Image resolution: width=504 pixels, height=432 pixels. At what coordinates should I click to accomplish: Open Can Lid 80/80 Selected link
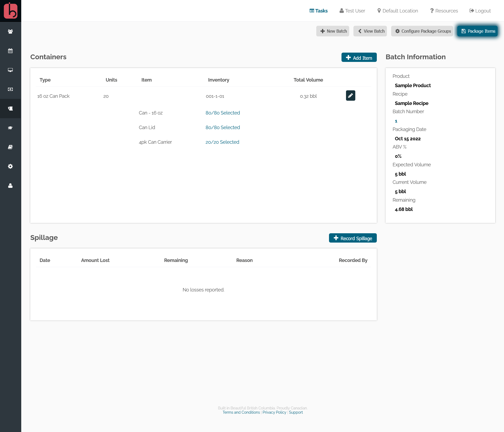click(223, 127)
